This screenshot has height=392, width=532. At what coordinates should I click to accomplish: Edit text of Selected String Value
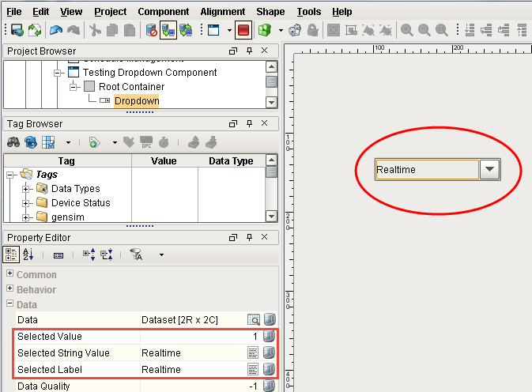(x=253, y=352)
